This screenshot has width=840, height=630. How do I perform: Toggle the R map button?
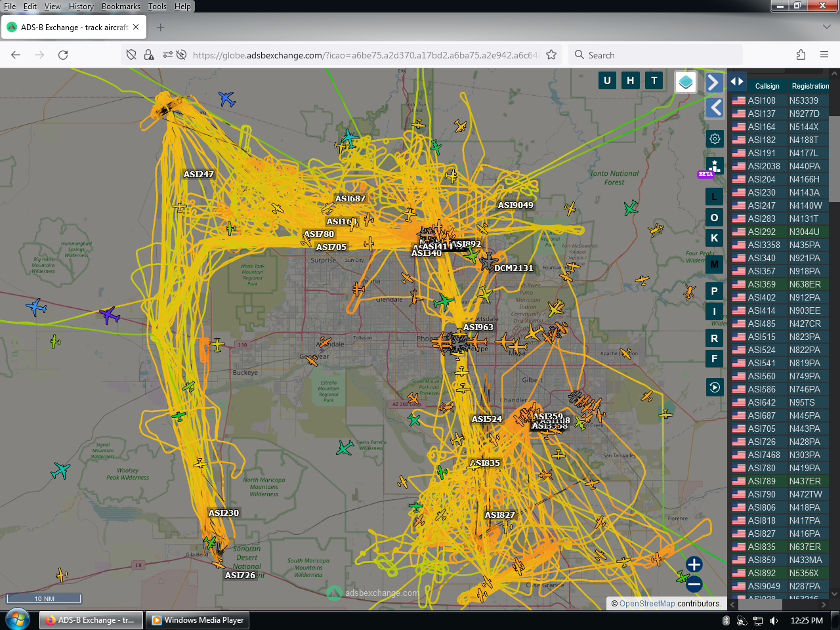pyautogui.click(x=715, y=339)
